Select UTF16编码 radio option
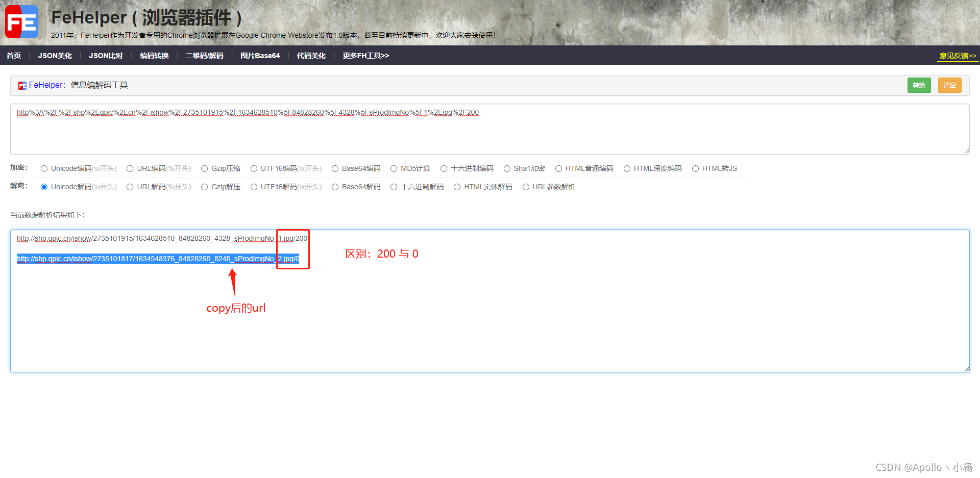 click(254, 169)
